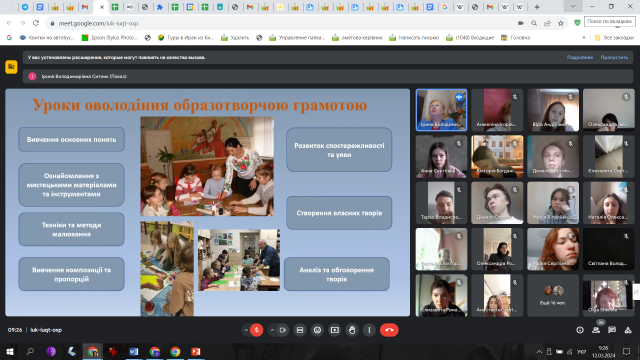This screenshot has width=640, height=360.
Task: Open meeting details info icon
Action: [580, 330]
